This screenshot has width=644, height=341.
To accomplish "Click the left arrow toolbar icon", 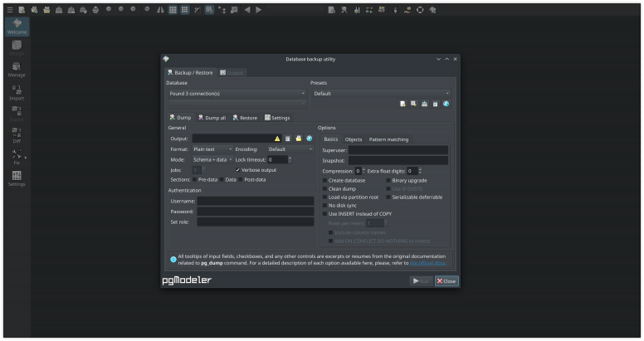I will (247, 10).
